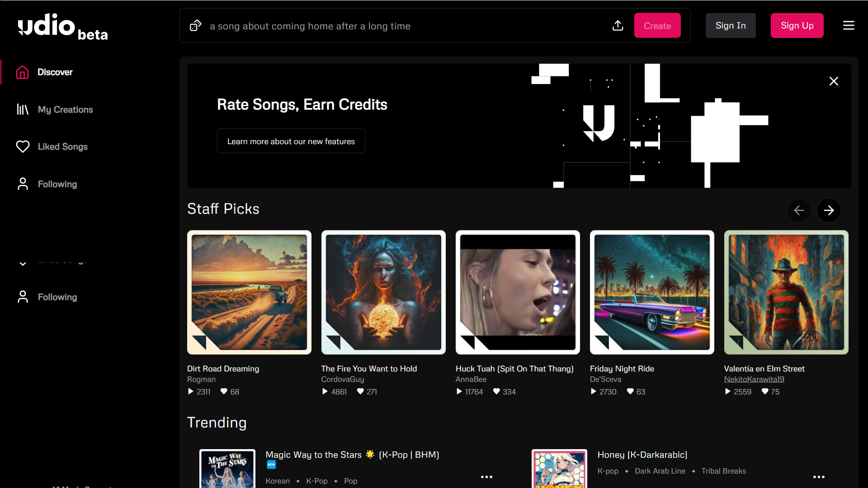This screenshot has height=488, width=868.
Task: Click the three-dots menu on Honey K-Darkarabic
Action: 819,477
